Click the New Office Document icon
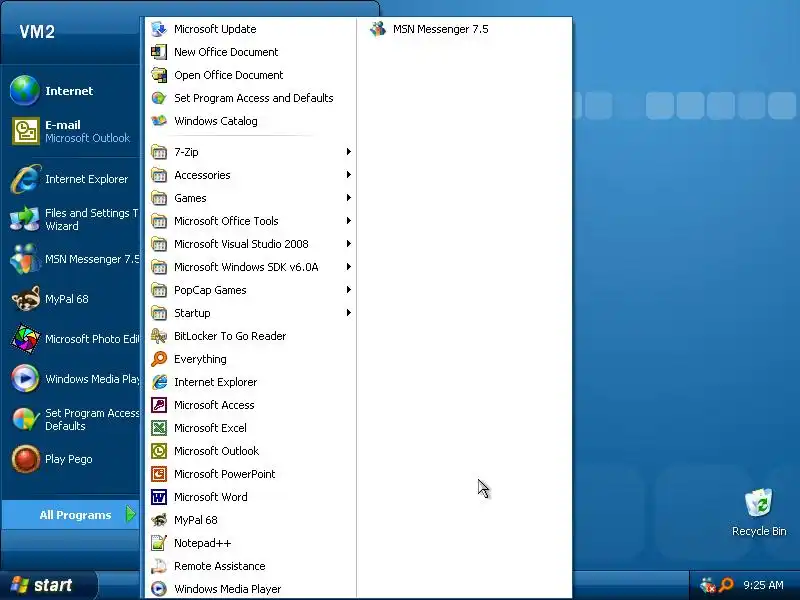The image size is (800, 600). pos(159,52)
